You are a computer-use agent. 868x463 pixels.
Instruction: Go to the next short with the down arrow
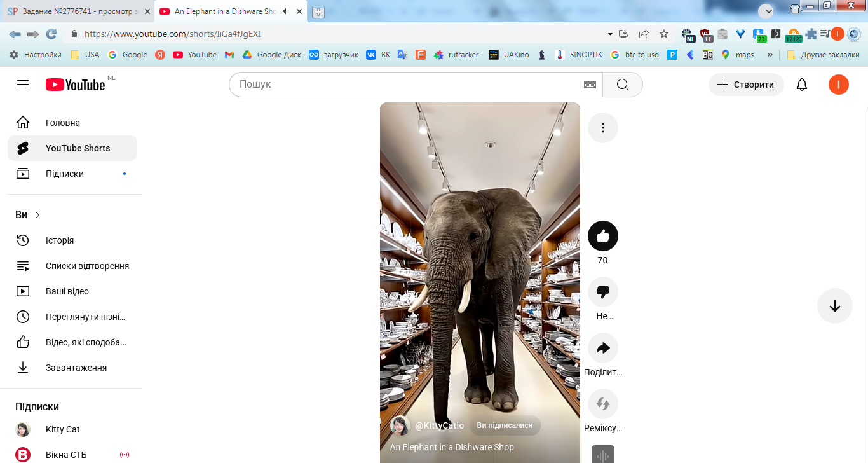[x=835, y=306]
